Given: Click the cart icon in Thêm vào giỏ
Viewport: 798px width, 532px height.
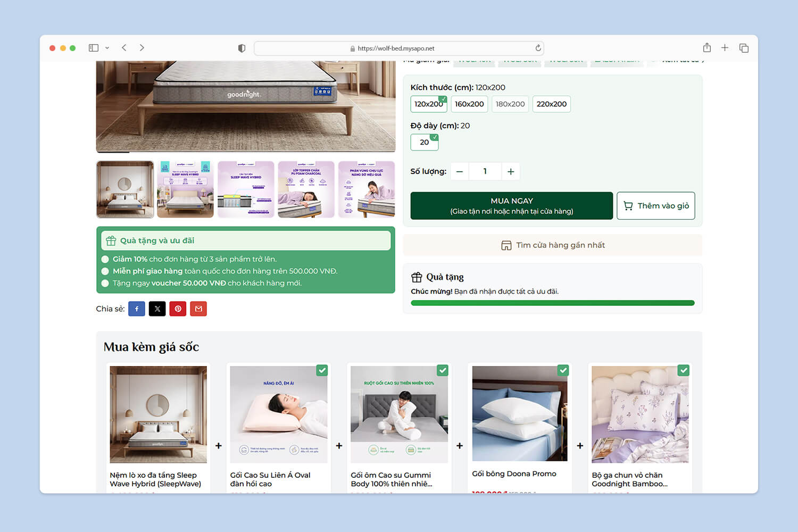Looking at the screenshot, I should coord(628,206).
